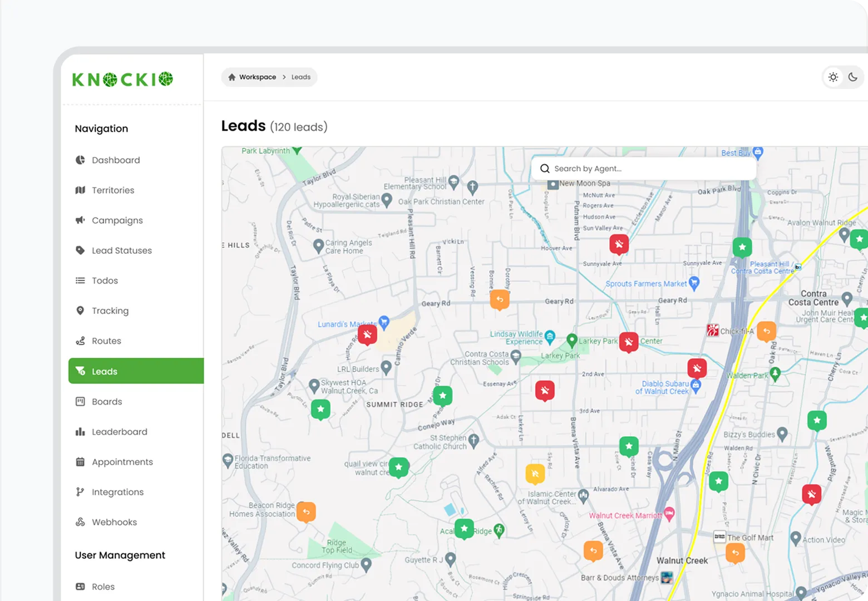Select the green star marker above Pleasant Hill Contra Costa Centre
Screen dimensions: 868x601
[x=742, y=247]
